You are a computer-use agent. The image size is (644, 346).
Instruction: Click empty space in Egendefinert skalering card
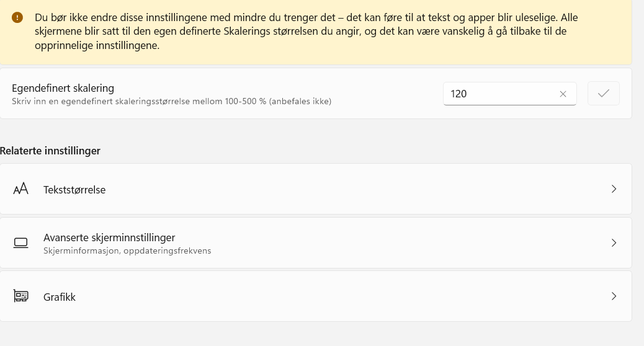point(385,93)
